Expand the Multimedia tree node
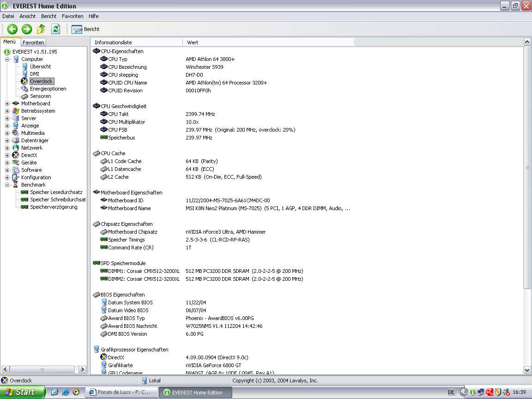This screenshot has width=532, height=399. click(x=7, y=133)
